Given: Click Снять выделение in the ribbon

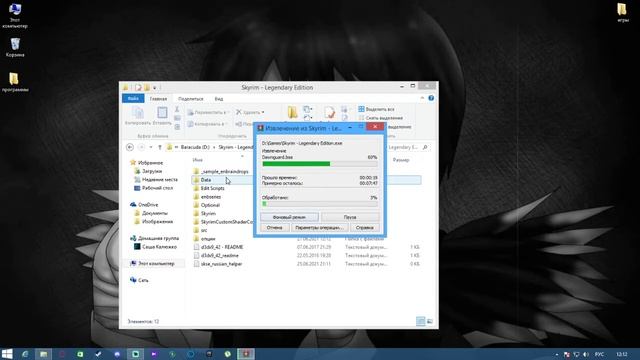Looking at the screenshot, I should point(380,118).
